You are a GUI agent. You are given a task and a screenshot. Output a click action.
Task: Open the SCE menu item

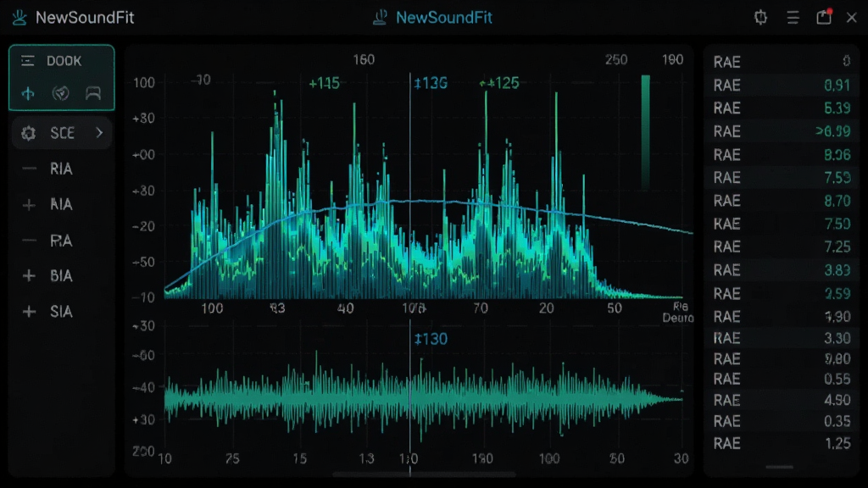pos(61,133)
